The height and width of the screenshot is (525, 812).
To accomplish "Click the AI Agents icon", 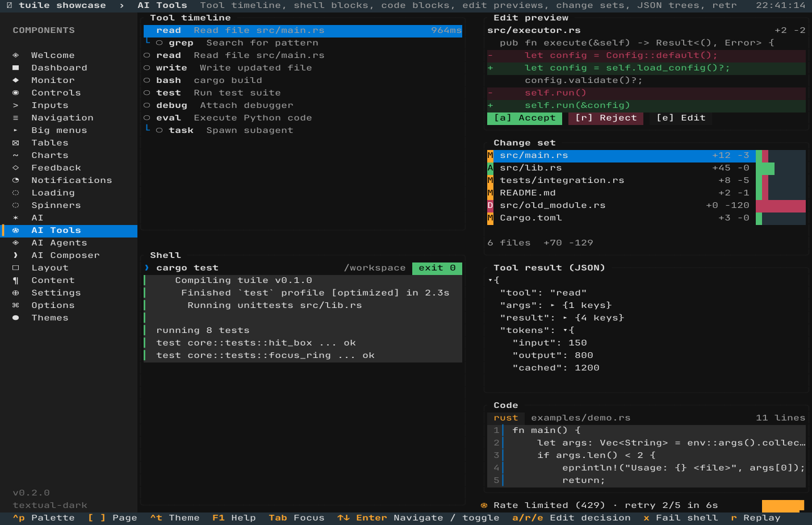I will click(x=15, y=243).
